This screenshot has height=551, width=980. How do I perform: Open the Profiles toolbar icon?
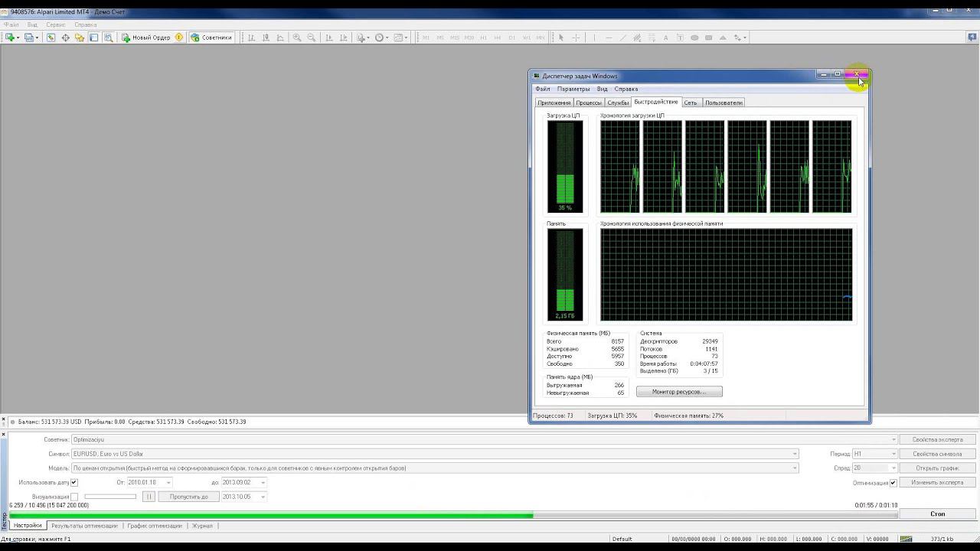(31, 37)
